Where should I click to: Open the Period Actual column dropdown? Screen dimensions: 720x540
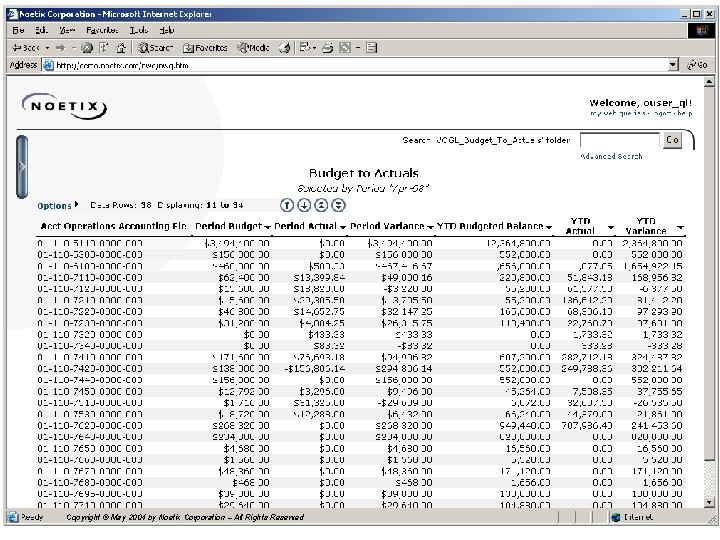pyautogui.click(x=343, y=227)
